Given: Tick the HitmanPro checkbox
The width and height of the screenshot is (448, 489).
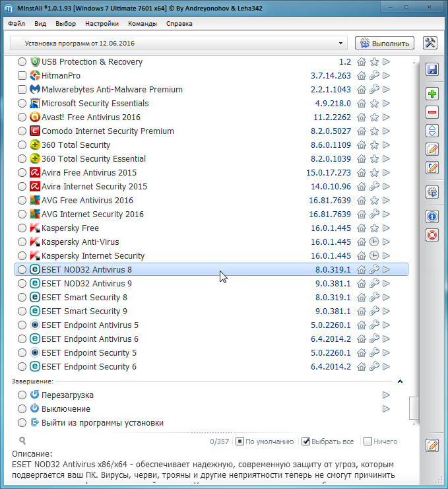Looking at the screenshot, I should click(x=22, y=75).
